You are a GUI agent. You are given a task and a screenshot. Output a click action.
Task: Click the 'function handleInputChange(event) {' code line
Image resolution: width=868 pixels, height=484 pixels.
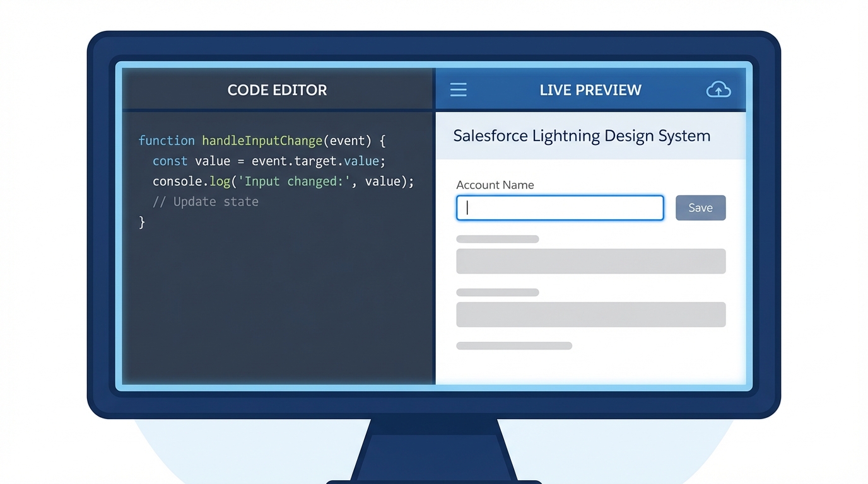click(262, 141)
